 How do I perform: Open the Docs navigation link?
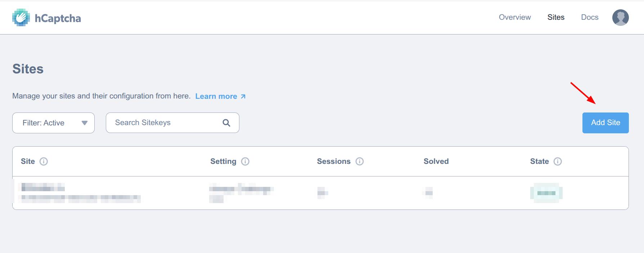(x=590, y=17)
